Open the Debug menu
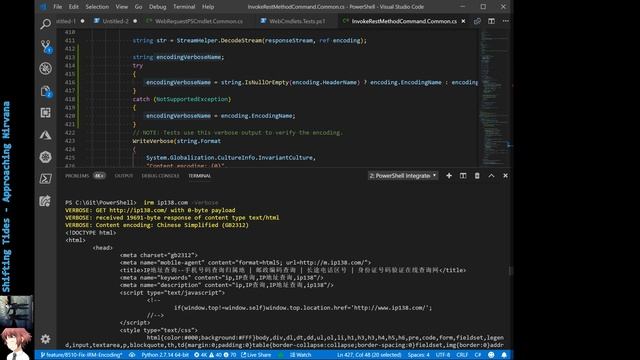Screen dimensions: 640x360 pos(158,7)
